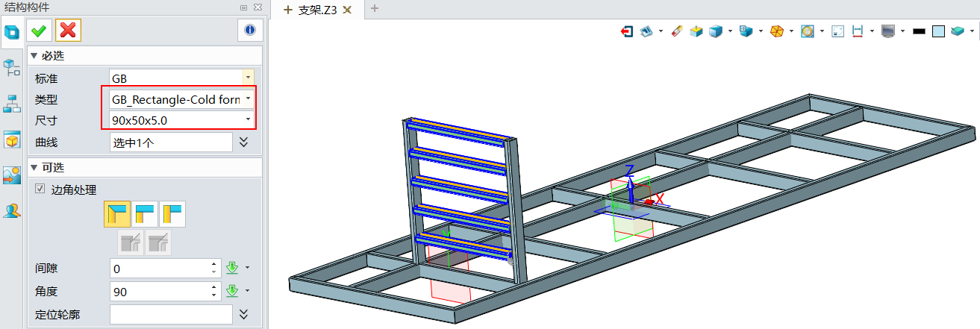980x329 pixels.
Task: Increase the 角度 value with up stepper
Action: 215,286
